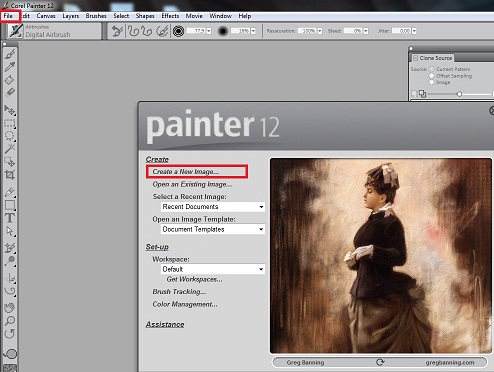Choose Straight Line Strokes icon
The width and height of the screenshot is (494, 372).
(147, 31)
